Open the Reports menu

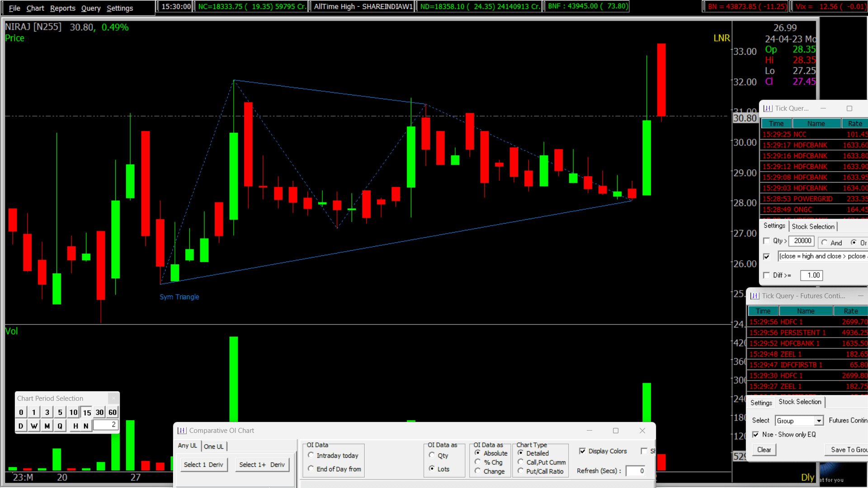[62, 8]
